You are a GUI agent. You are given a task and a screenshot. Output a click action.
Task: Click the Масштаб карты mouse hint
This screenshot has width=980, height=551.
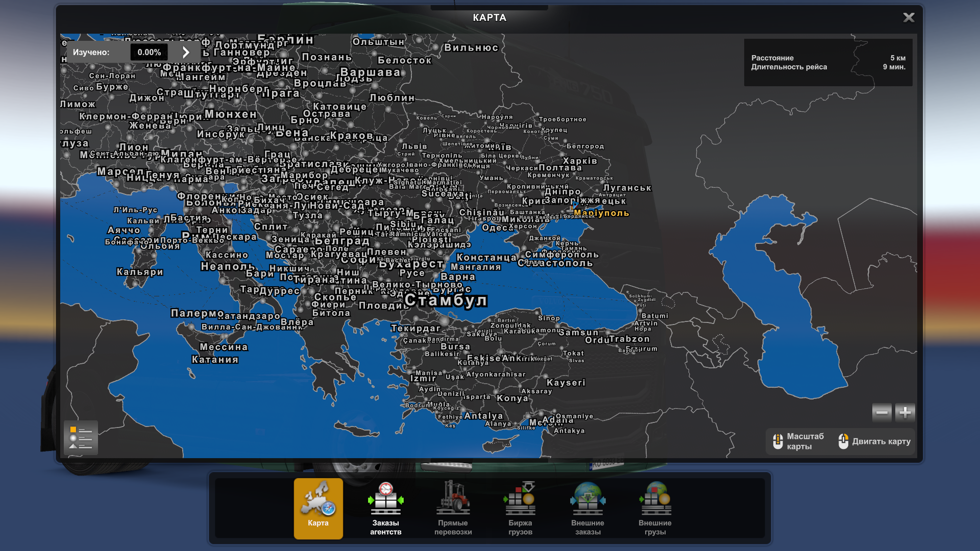coord(799,441)
